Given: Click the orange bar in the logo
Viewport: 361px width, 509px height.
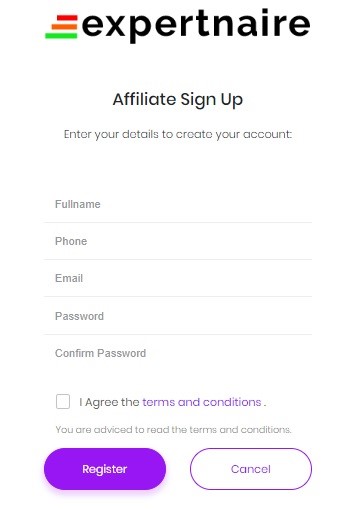Looking at the screenshot, I should tap(64, 27).
